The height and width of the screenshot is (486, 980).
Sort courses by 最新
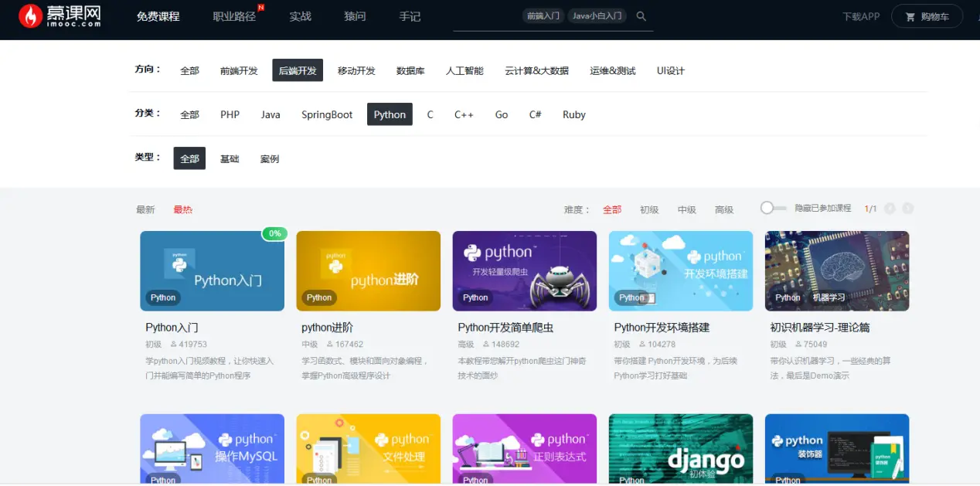[145, 209]
